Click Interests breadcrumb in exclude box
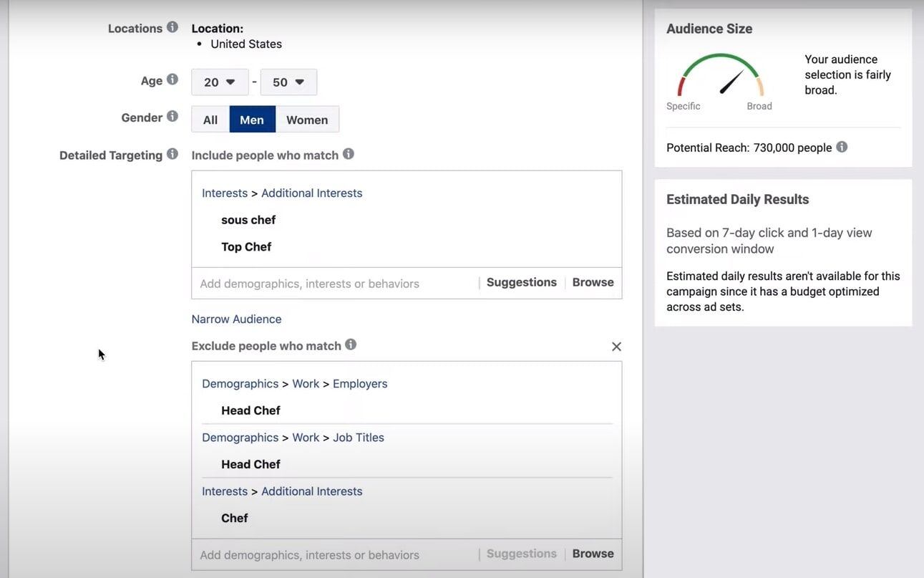The image size is (924, 578). (x=225, y=491)
